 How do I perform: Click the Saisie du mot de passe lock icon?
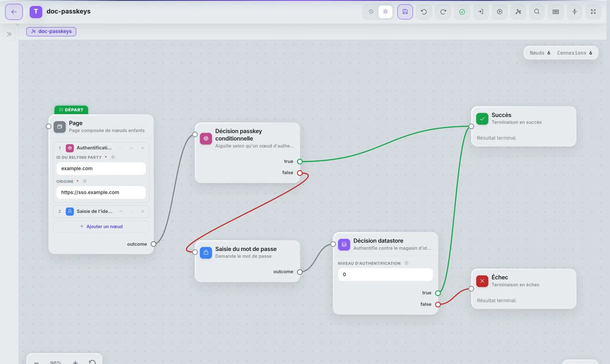point(206,253)
